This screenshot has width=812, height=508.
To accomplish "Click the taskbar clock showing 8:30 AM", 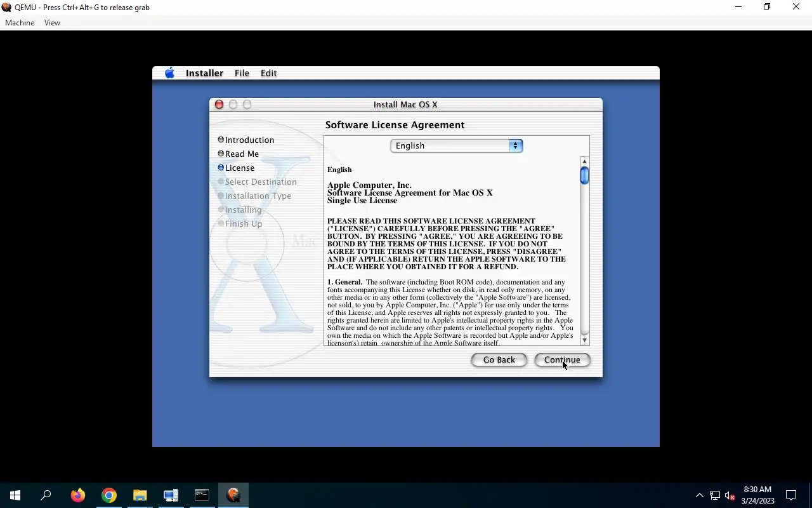I will 757,495.
